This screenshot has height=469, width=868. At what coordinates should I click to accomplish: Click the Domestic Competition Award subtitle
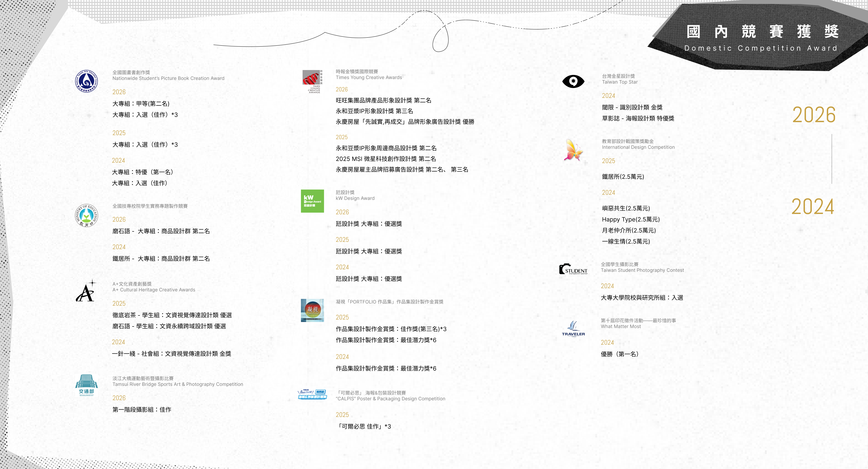coord(761,48)
